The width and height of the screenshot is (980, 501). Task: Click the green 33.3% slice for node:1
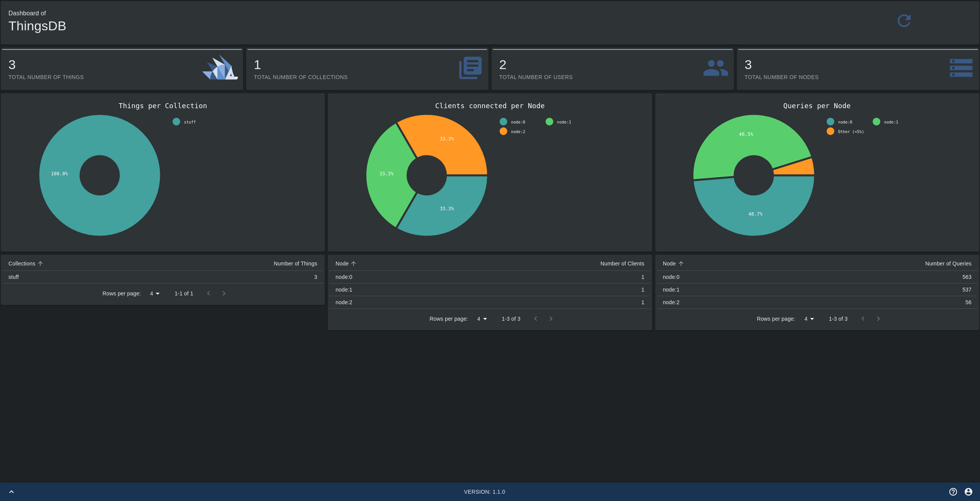(x=386, y=174)
